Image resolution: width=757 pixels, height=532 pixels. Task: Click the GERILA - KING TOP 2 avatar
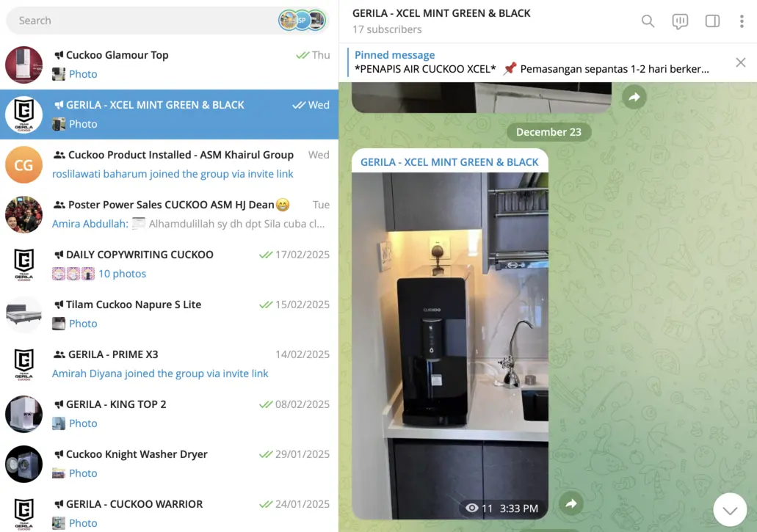tap(23, 414)
